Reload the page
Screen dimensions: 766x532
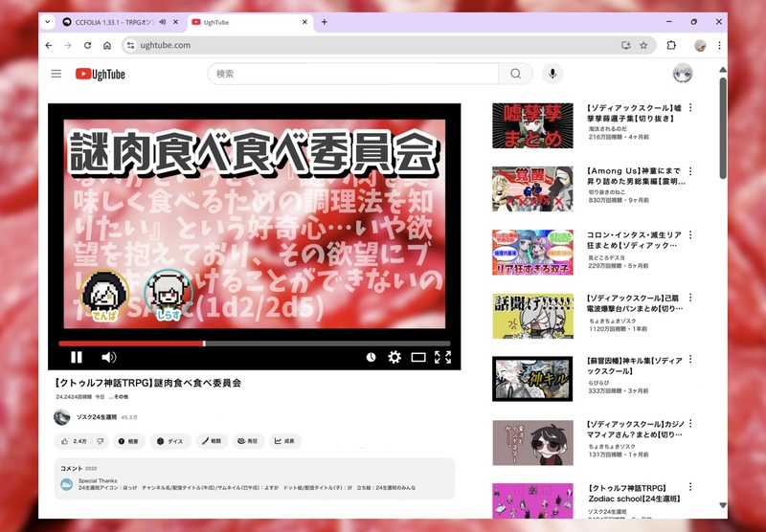[x=87, y=45]
